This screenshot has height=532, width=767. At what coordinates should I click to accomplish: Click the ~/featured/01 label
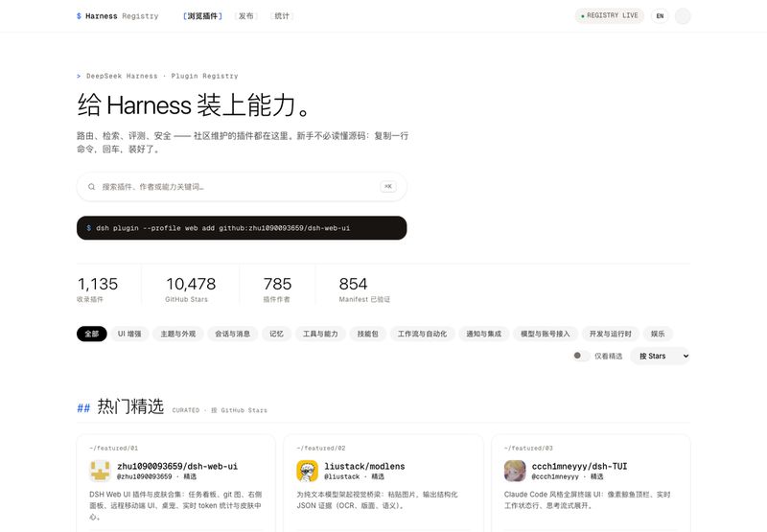tap(113, 448)
